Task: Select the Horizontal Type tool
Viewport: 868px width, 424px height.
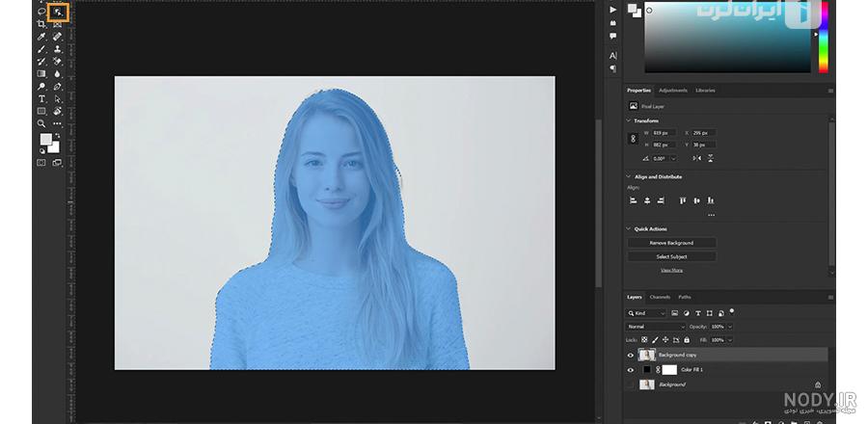Action: pyautogui.click(x=41, y=98)
